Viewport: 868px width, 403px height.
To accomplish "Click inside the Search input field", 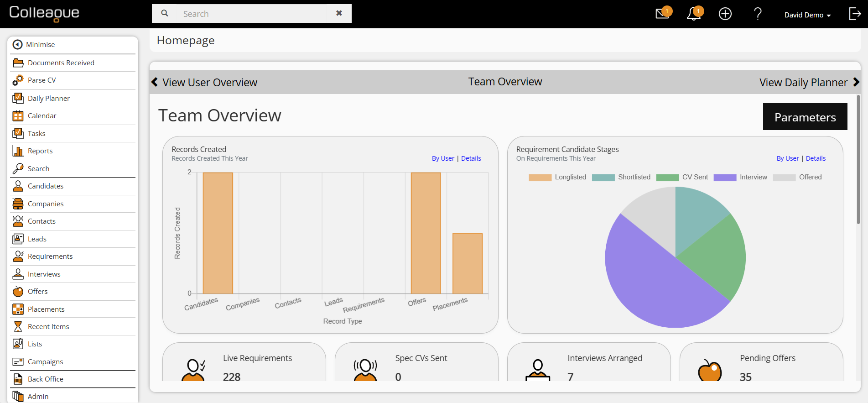I will pos(255,14).
